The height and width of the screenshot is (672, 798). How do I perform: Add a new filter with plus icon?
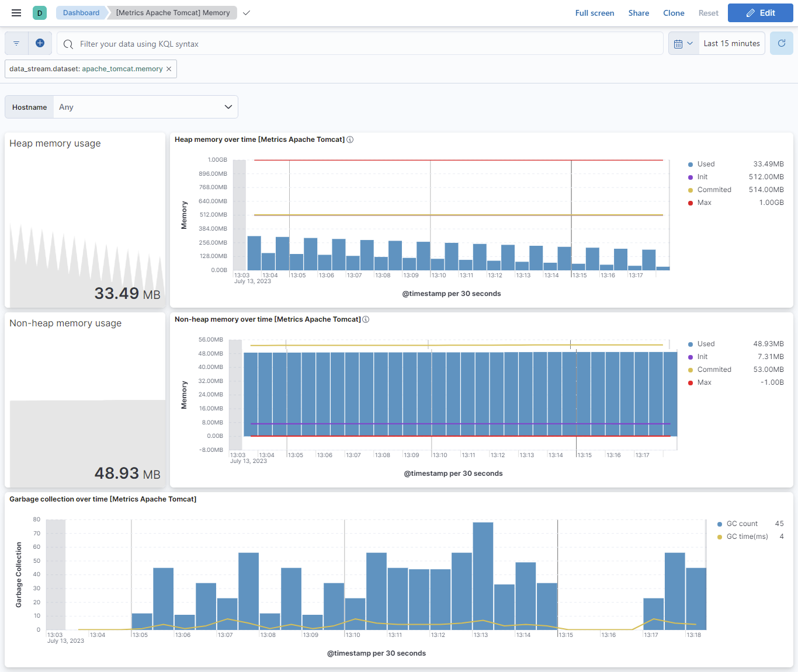click(x=40, y=43)
